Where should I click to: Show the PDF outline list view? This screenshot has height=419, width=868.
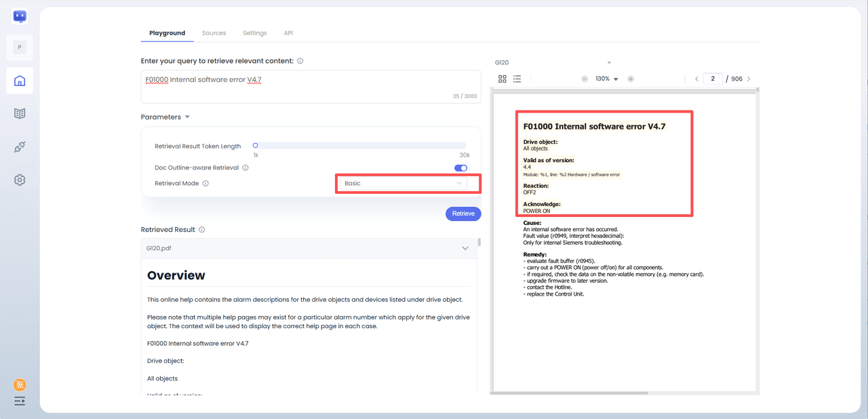517,79
